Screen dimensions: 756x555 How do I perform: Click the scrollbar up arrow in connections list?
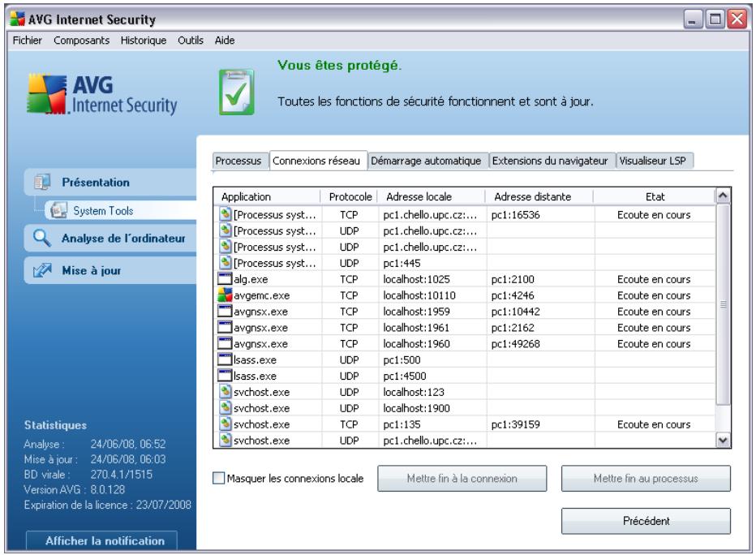[x=723, y=196]
